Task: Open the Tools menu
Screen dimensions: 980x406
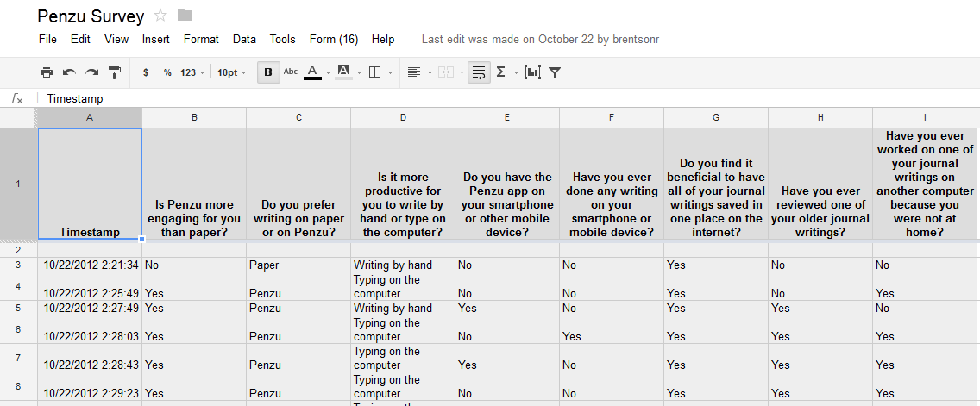Action: [x=282, y=40]
